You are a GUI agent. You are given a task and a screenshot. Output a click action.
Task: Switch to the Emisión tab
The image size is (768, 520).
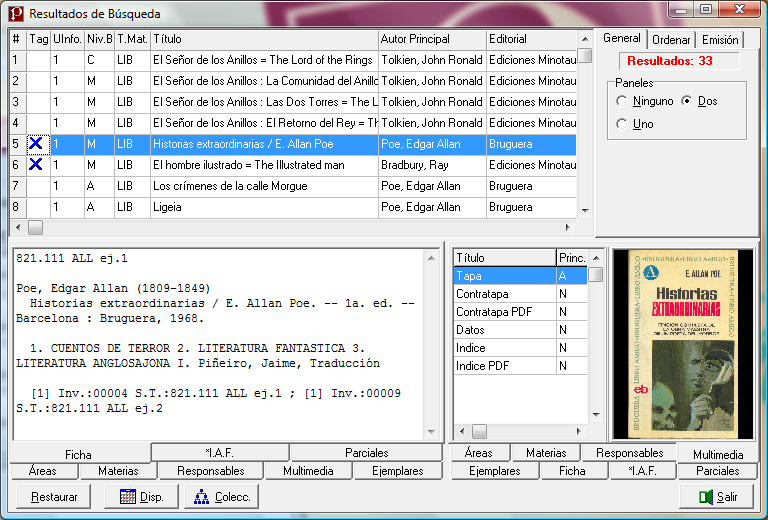click(719, 40)
